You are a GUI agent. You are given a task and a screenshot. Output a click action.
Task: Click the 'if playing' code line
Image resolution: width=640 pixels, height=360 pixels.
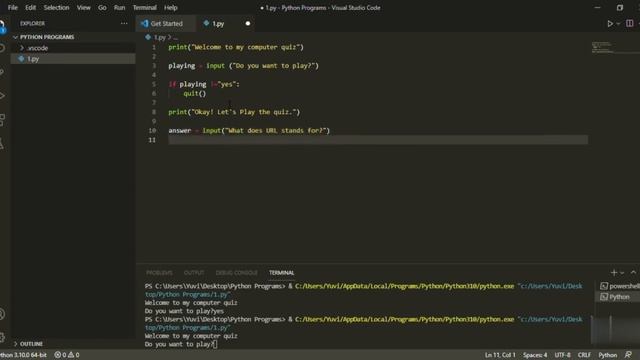click(x=204, y=84)
